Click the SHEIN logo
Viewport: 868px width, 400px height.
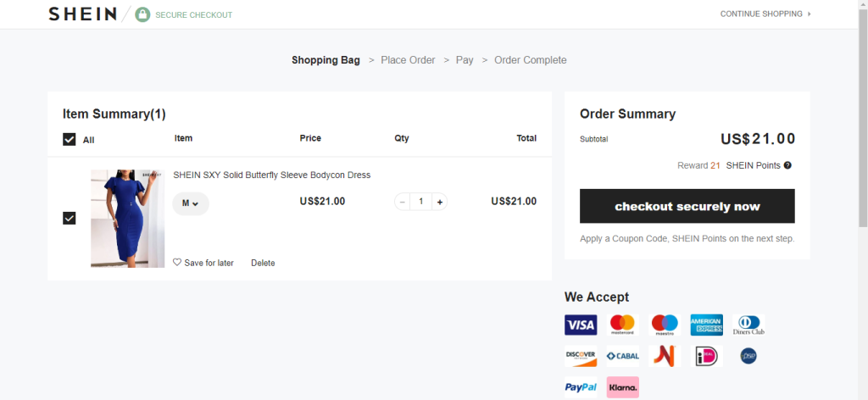pyautogui.click(x=82, y=14)
